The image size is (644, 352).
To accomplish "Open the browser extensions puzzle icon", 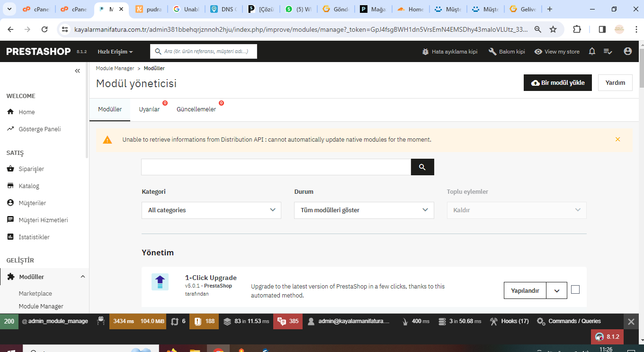I will [577, 29].
